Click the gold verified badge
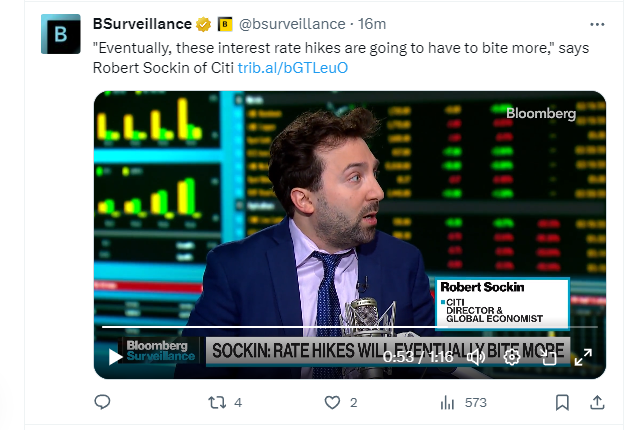The height and width of the screenshot is (430, 636). pos(203,24)
